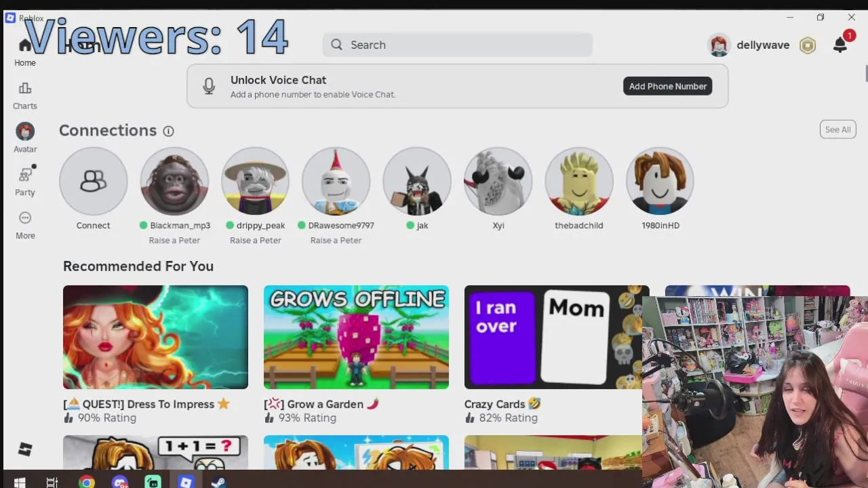This screenshot has height=488, width=868.
Task: Click the Connections heading
Action: tap(108, 130)
